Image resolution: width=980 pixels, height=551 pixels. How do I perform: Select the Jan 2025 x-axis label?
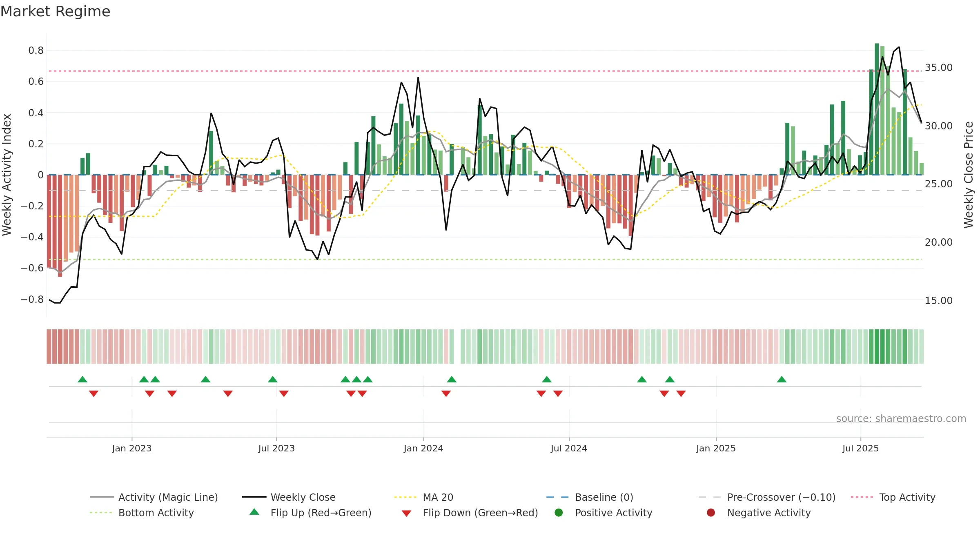[716, 448]
